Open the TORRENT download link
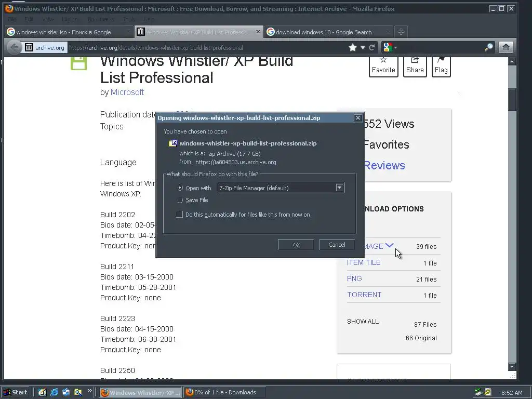The image size is (532, 399). pos(364,295)
